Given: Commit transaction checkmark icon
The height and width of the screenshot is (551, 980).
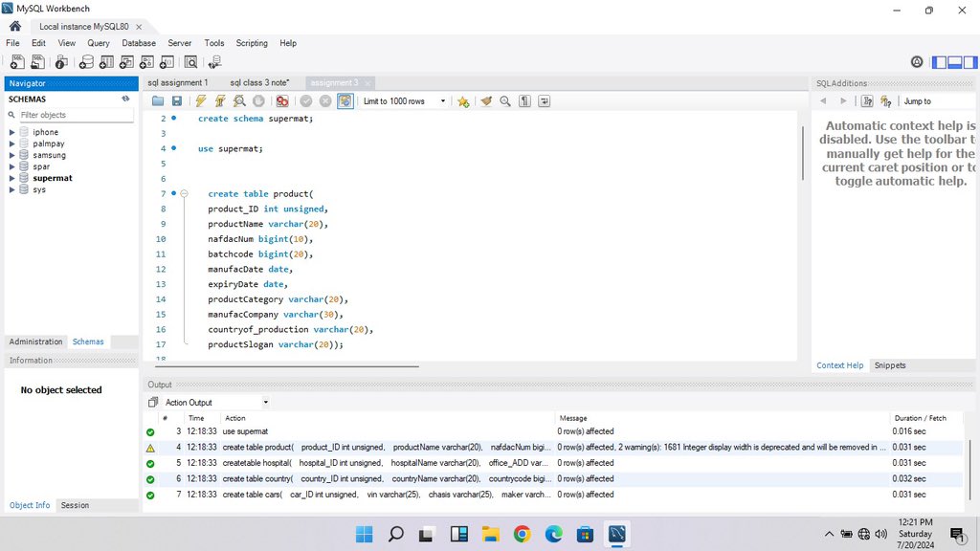Looking at the screenshot, I should [305, 101].
